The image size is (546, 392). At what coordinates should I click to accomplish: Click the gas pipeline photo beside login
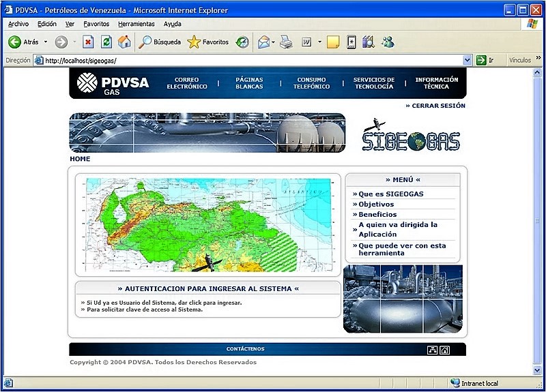pos(403,299)
